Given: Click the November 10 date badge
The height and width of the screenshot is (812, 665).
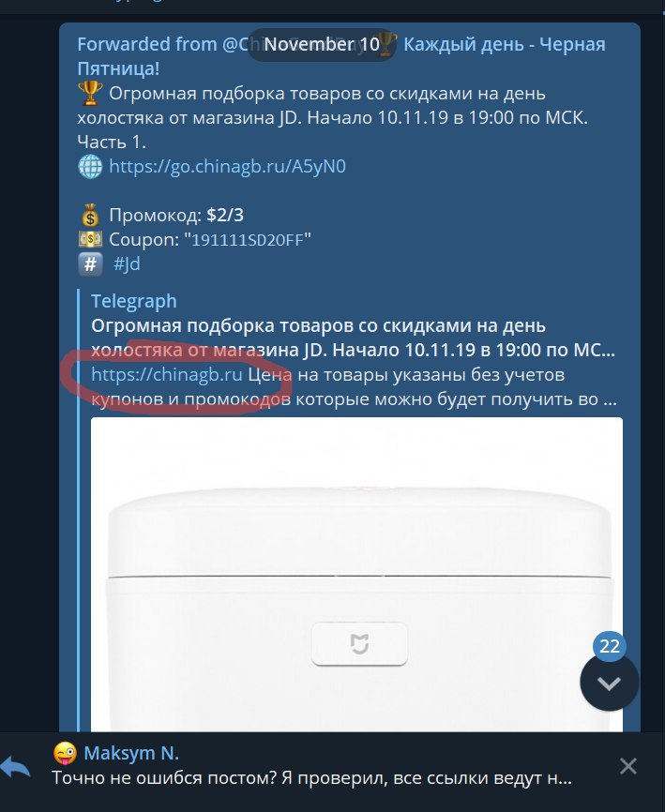Looking at the screenshot, I should coord(322,44).
